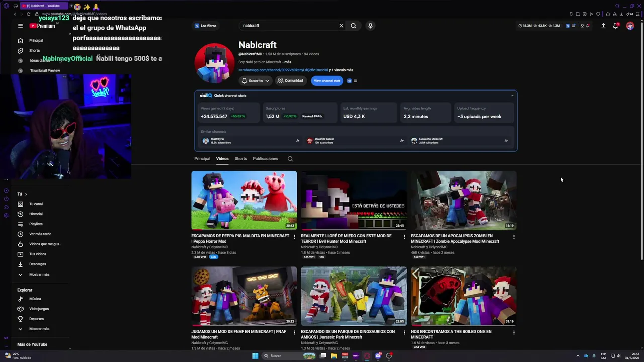Open the create upload button
The height and width of the screenshot is (362, 644).
pos(603,26)
